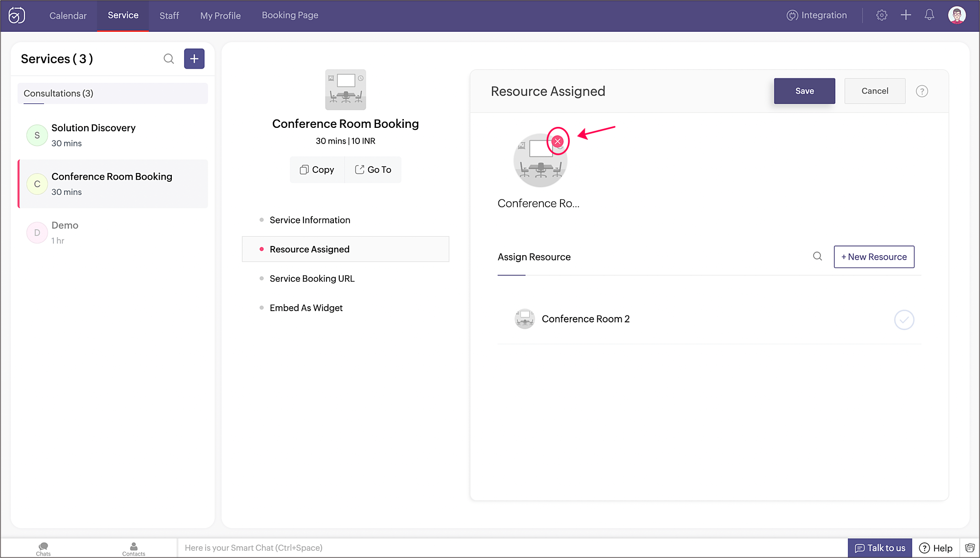Viewport: 980px width, 558px height.
Task: Open Service Information section
Action: (x=310, y=220)
